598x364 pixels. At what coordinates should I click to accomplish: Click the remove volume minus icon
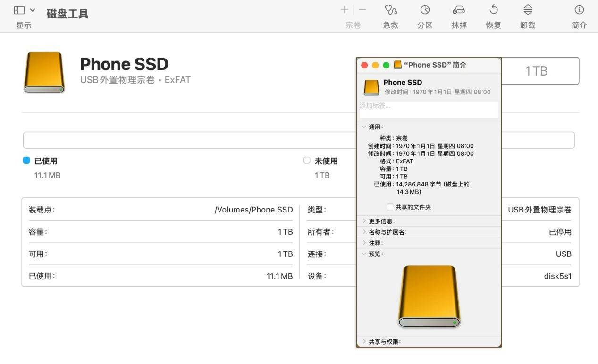pyautogui.click(x=362, y=10)
